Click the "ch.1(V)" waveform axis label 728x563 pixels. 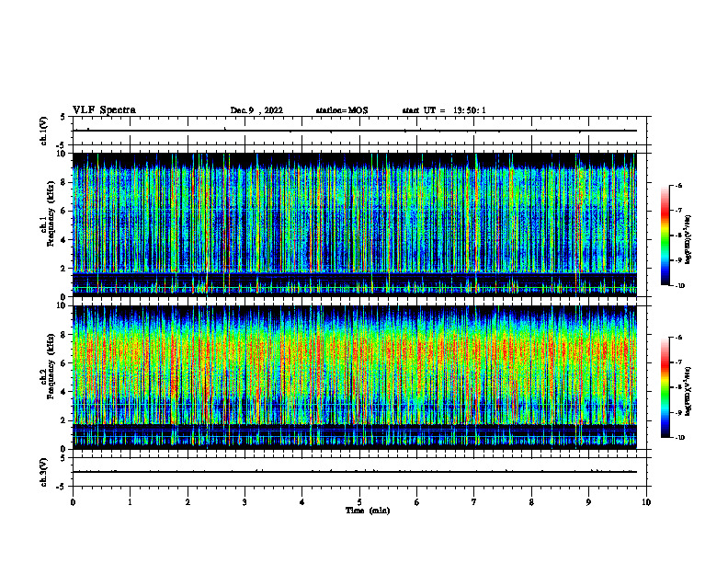click(x=44, y=131)
